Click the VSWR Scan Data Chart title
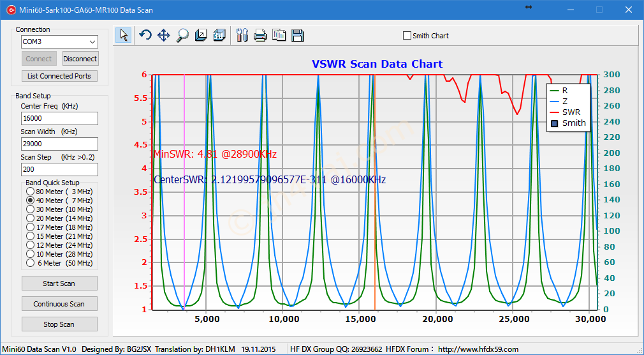This screenshot has width=644, height=355. [x=377, y=64]
